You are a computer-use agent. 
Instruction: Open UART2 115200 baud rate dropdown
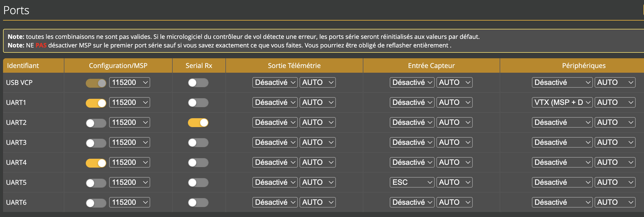tap(129, 122)
